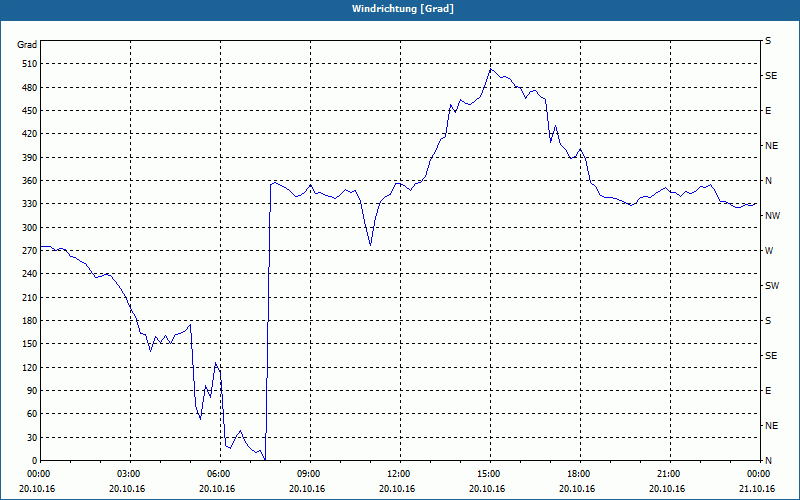Click the Windrichtung [Grad] chart title
The width and height of the screenshot is (800, 500).
tap(403, 9)
